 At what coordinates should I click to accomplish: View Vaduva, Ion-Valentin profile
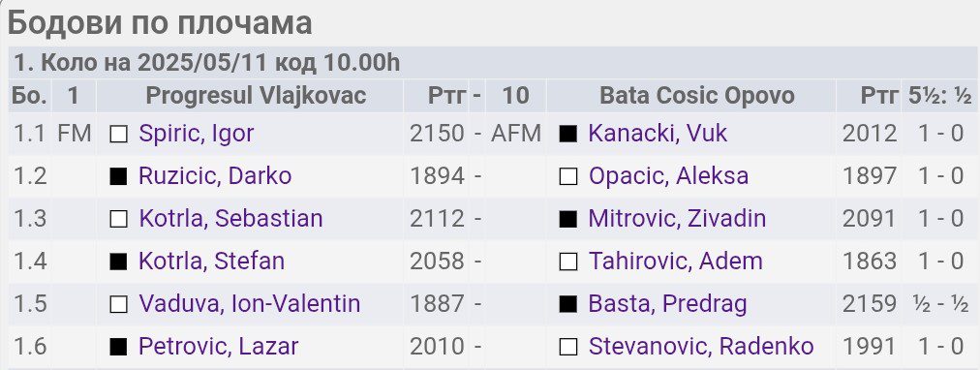[x=250, y=304]
